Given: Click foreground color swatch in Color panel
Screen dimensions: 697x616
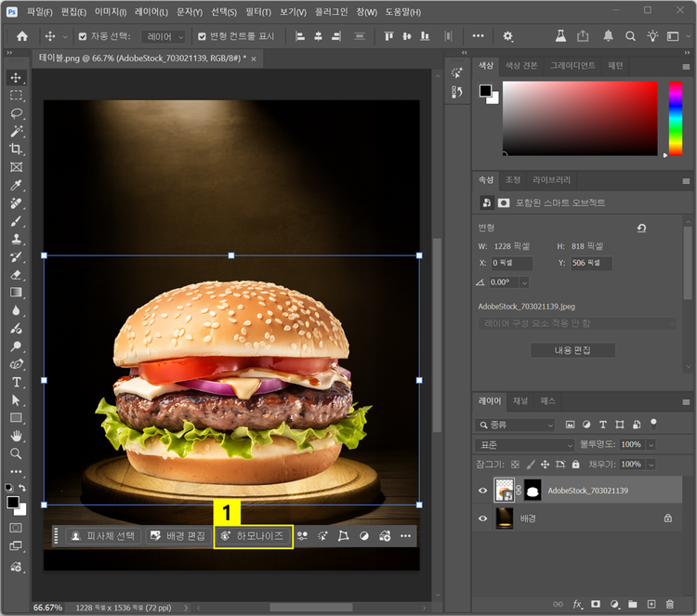Looking at the screenshot, I should 485,90.
